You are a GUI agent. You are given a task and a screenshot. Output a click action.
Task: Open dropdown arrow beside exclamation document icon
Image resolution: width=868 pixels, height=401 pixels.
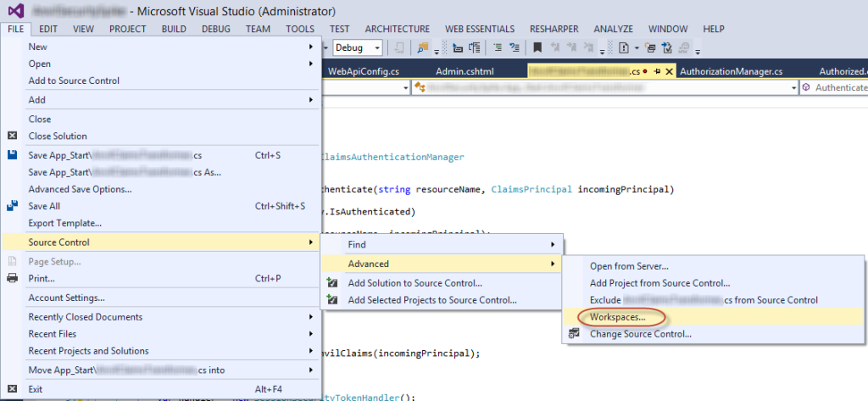[636, 47]
